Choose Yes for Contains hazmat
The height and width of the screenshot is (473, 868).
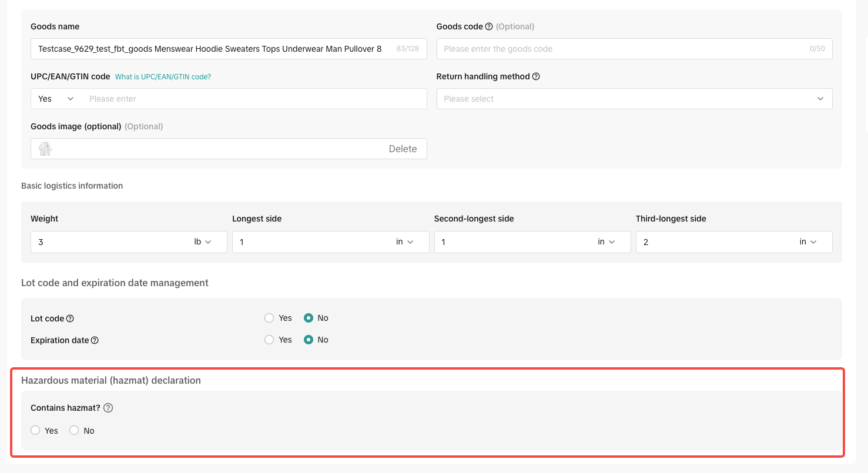(x=35, y=430)
